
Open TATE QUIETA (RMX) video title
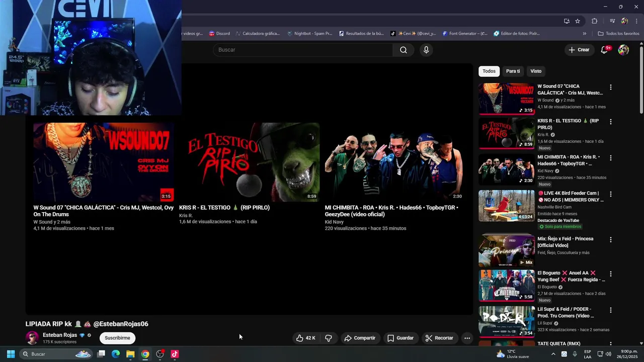(x=559, y=344)
